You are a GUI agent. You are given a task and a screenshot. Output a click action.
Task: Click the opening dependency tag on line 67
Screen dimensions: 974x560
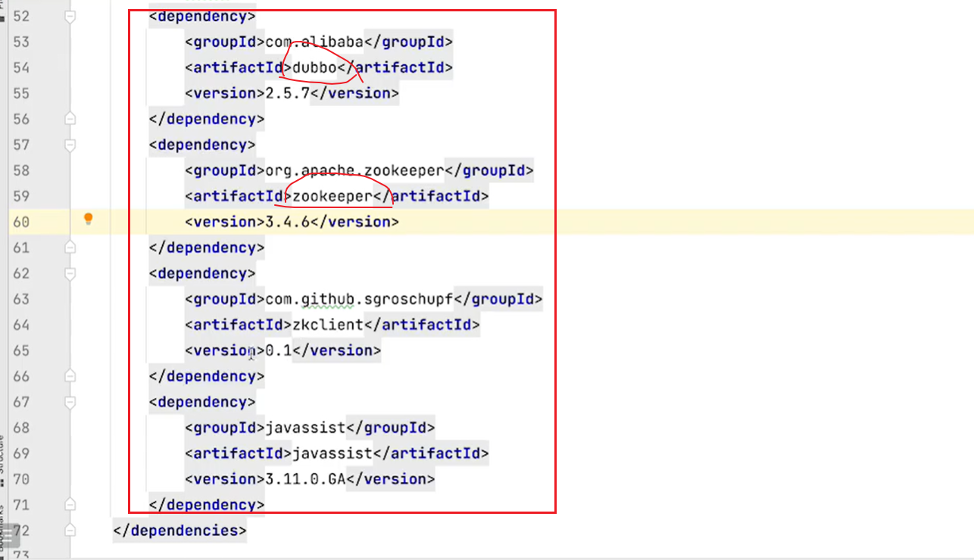pyautogui.click(x=202, y=402)
